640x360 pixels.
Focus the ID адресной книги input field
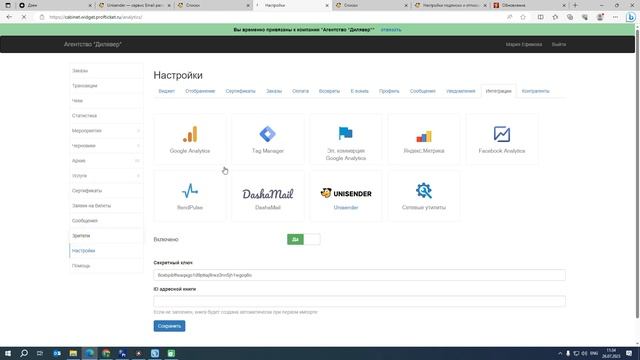click(360, 301)
